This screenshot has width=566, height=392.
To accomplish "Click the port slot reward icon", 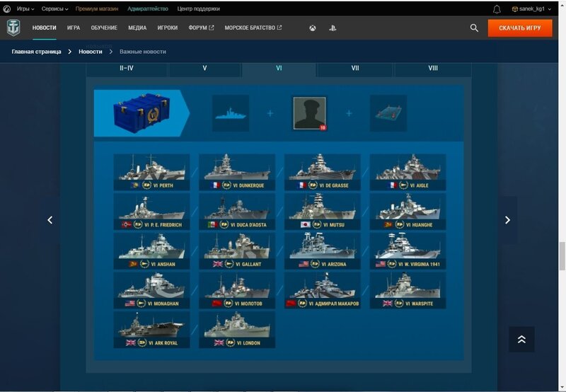I will click(x=388, y=113).
